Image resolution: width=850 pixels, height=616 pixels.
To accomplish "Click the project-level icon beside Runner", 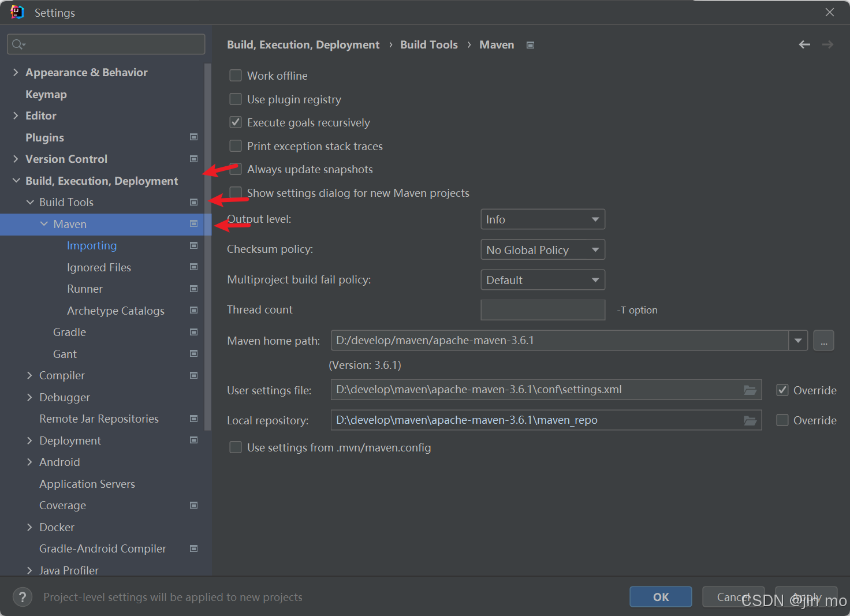I will pyautogui.click(x=194, y=289).
